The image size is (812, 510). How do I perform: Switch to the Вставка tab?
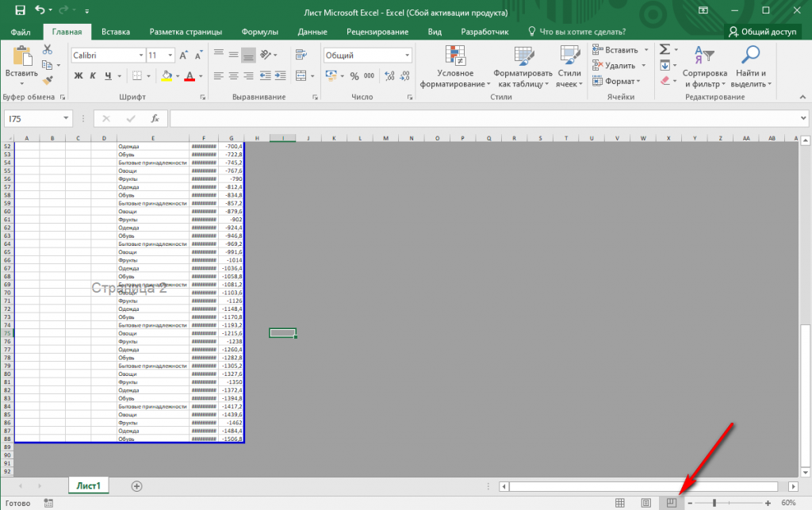[x=116, y=32]
